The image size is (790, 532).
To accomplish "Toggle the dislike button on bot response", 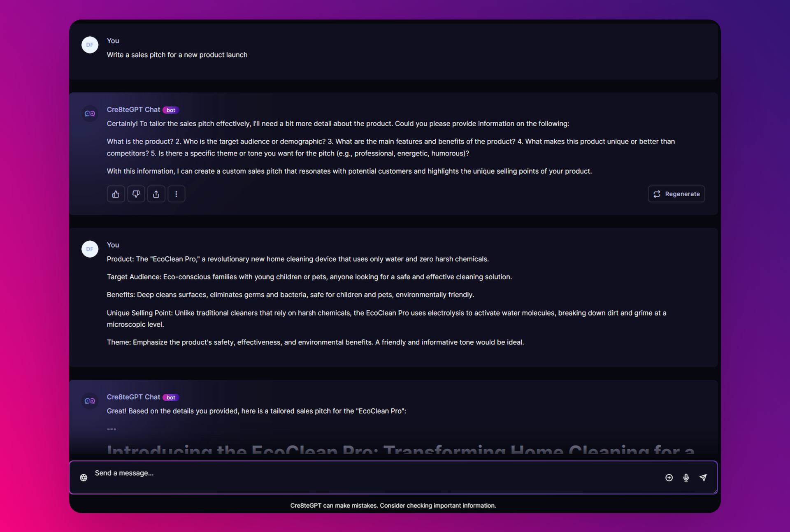I will 136,193.
